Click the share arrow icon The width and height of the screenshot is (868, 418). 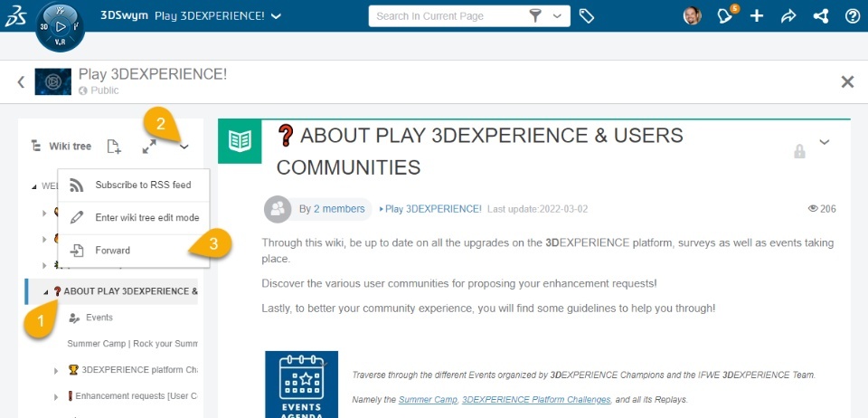pos(788,16)
